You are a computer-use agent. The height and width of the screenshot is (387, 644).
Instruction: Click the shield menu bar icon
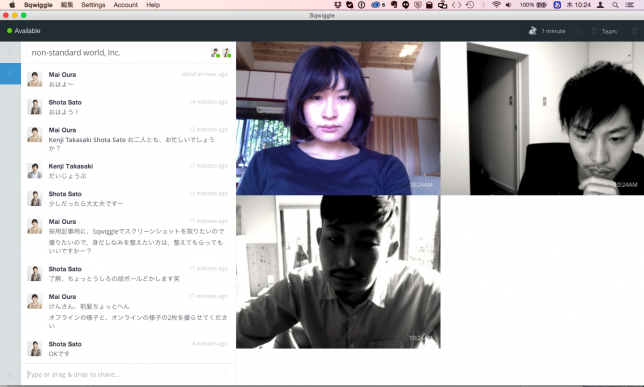click(x=418, y=5)
